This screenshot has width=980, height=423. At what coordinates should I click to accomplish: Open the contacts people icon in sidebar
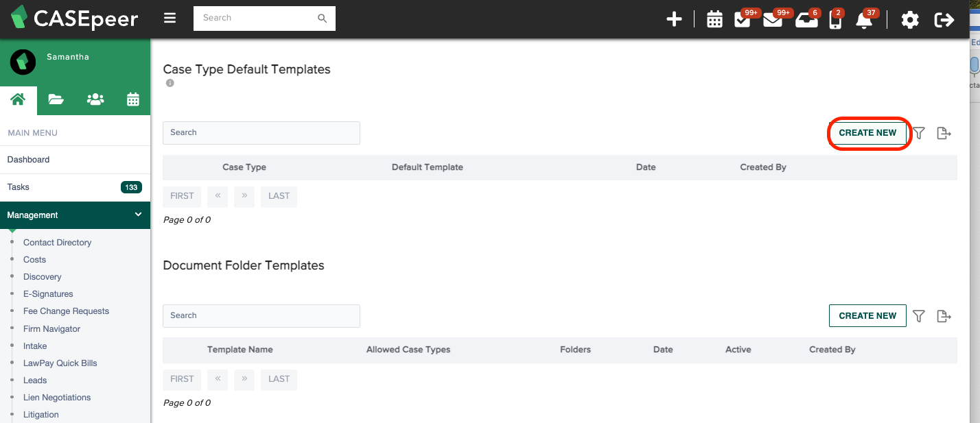point(95,99)
